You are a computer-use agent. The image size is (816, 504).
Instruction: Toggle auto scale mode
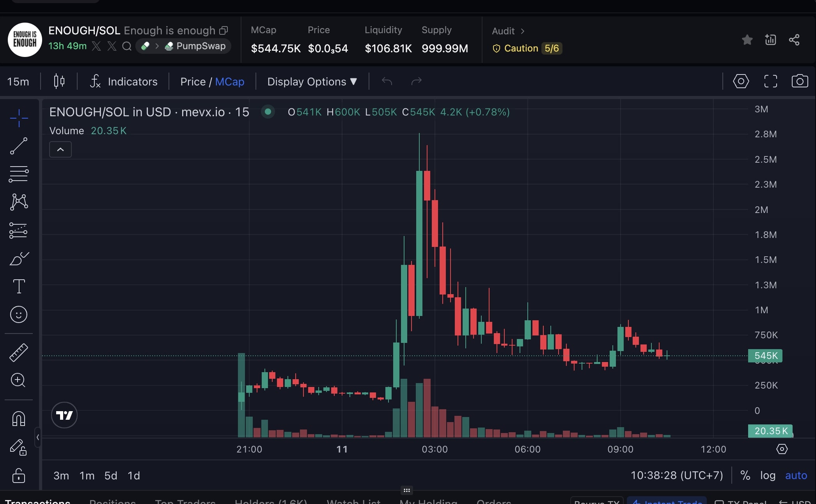pos(796,475)
